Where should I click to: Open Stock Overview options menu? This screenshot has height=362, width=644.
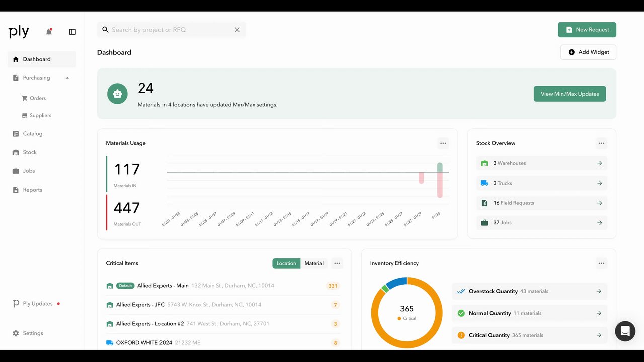tap(601, 143)
